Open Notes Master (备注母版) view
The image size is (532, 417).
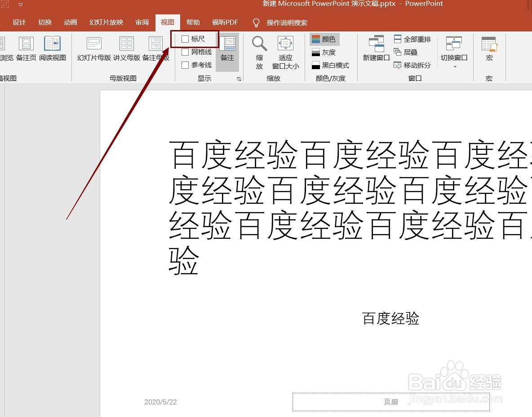(156, 49)
